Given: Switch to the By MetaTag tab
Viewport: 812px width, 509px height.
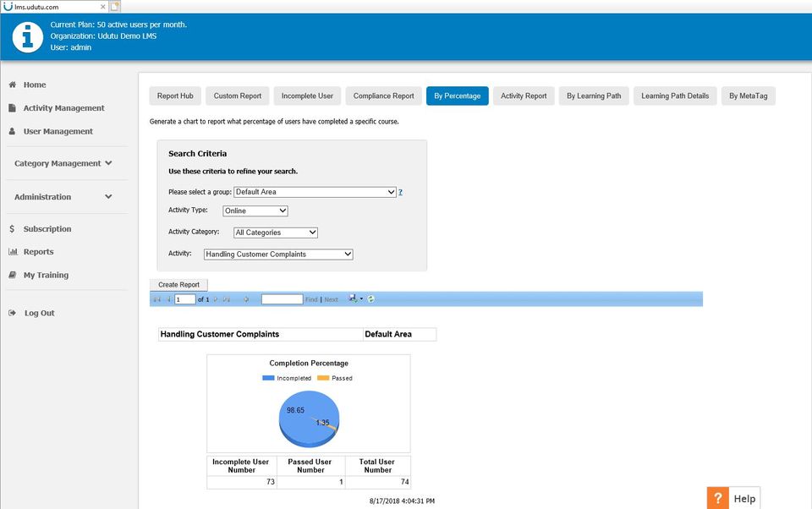Looking at the screenshot, I should click(x=749, y=96).
